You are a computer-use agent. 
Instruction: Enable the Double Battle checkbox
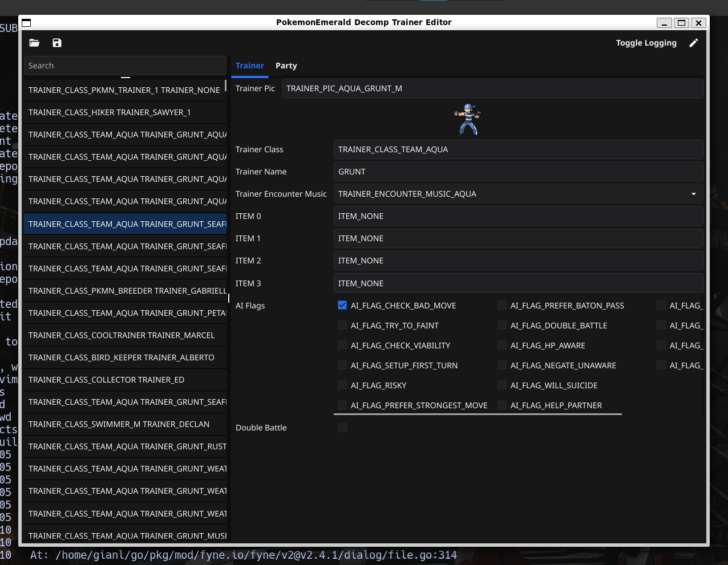[342, 427]
